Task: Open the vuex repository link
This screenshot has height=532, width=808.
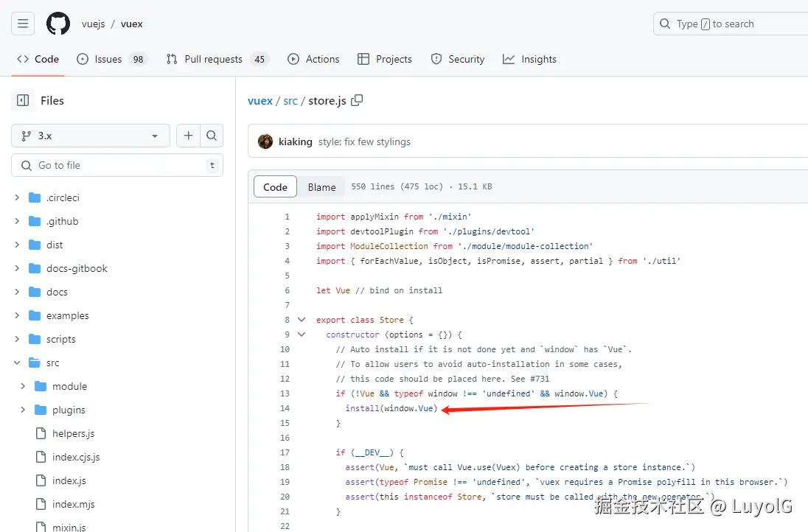Action: tap(132, 24)
